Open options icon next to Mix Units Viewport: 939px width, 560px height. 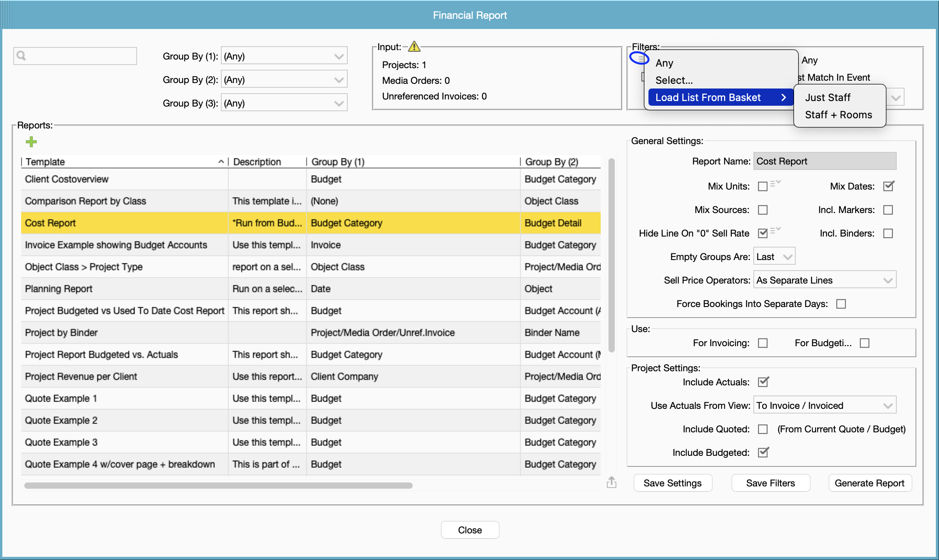(775, 183)
